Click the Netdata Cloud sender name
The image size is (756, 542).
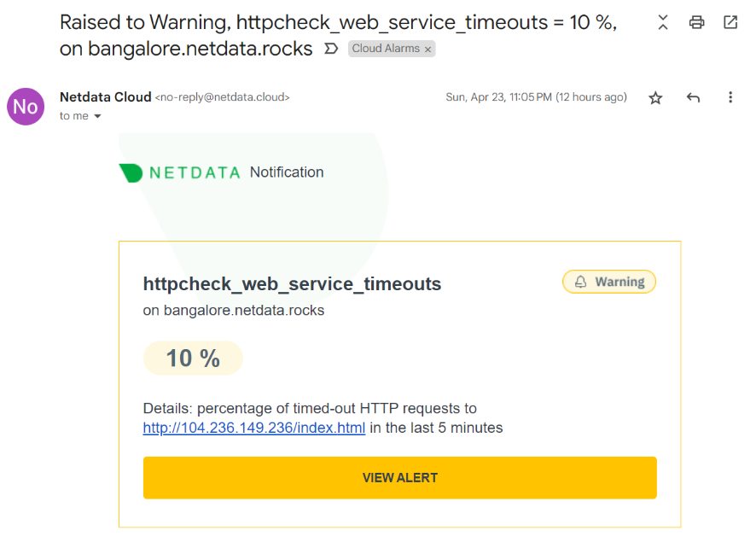click(105, 97)
